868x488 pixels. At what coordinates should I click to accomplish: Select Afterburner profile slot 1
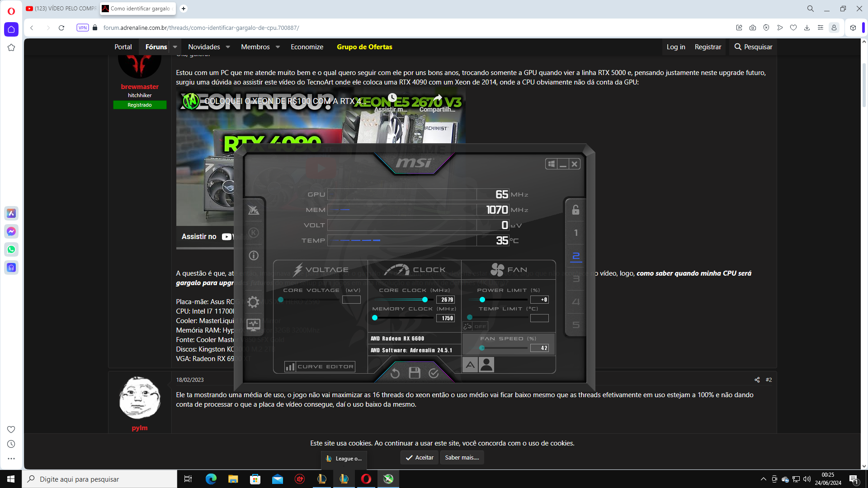[576, 233]
